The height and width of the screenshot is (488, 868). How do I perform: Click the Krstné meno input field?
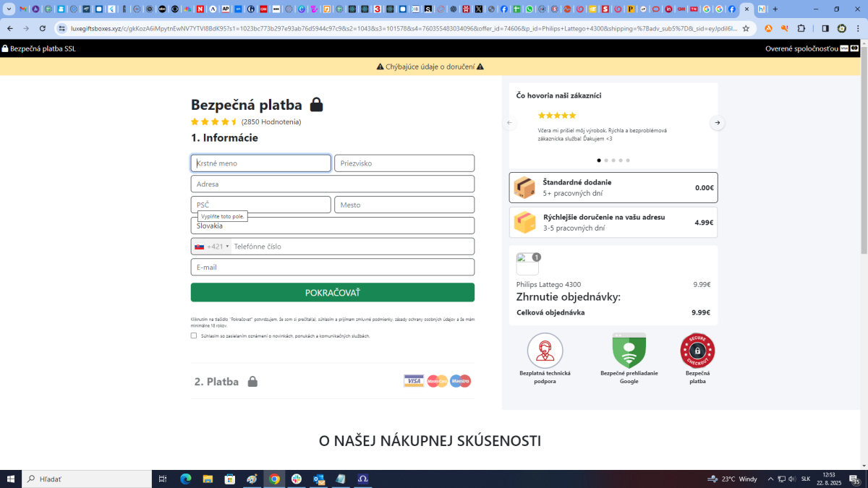260,163
